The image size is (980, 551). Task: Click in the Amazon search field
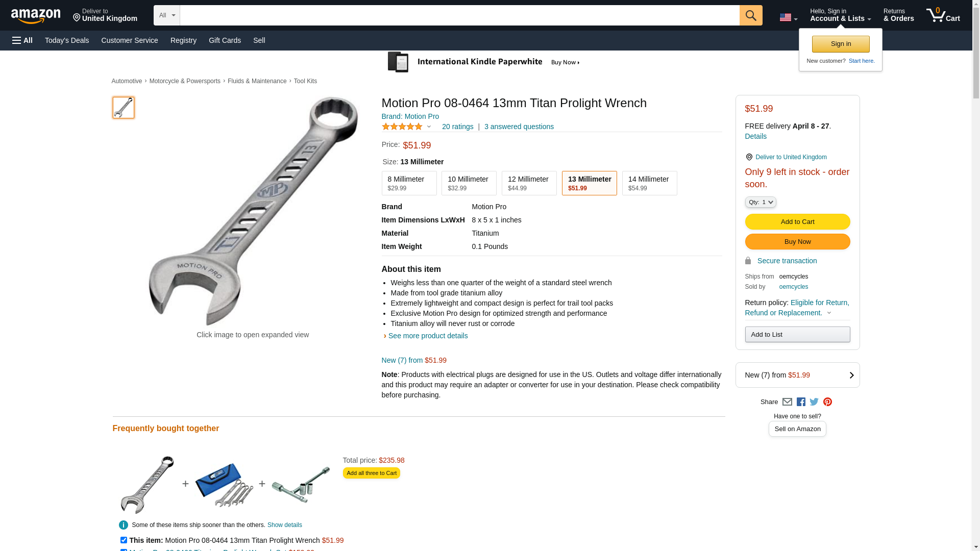tap(459, 15)
